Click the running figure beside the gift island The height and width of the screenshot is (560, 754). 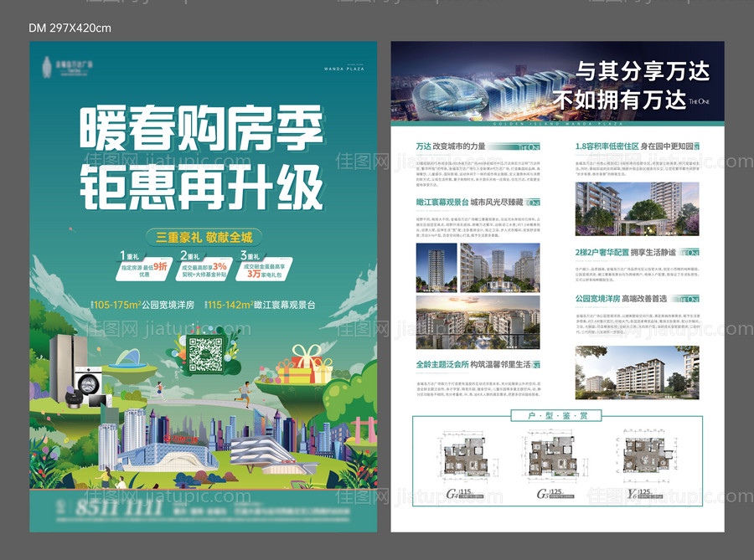coord(245,391)
